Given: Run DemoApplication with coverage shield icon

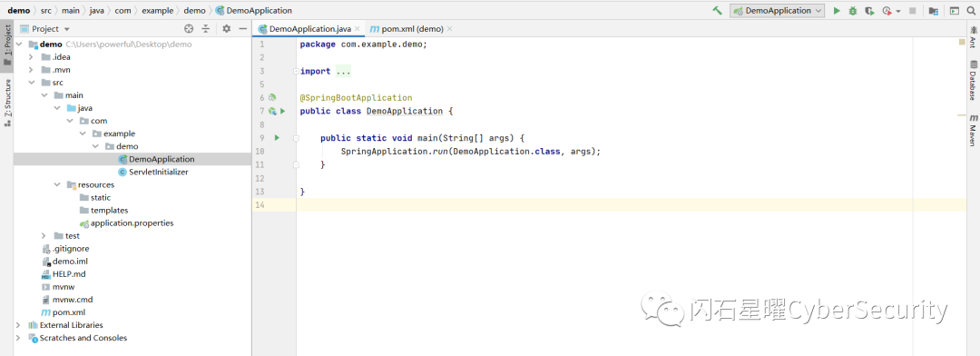Looking at the screenshot, I should pyautogui.click(x=868, y=11).
